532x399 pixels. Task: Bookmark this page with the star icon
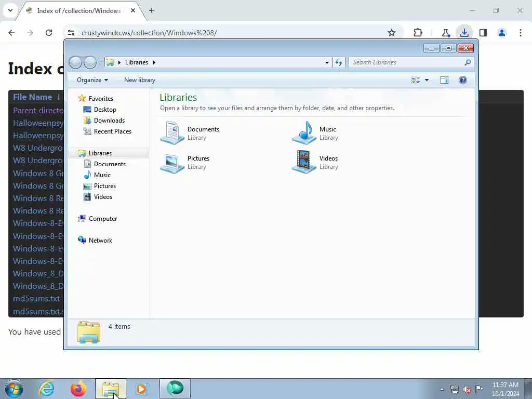coord(392,33)
